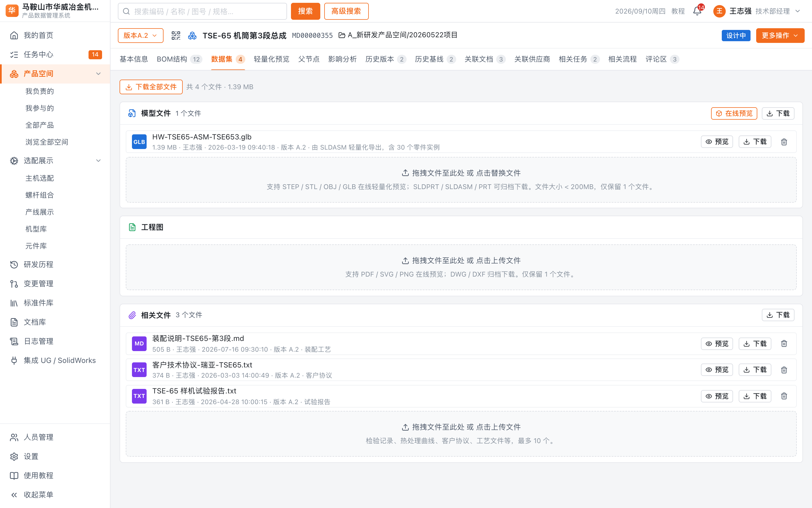Delete TSE-65 样机试验报告.txt with trash icon

pyautogui.click(x=784, y=396)
